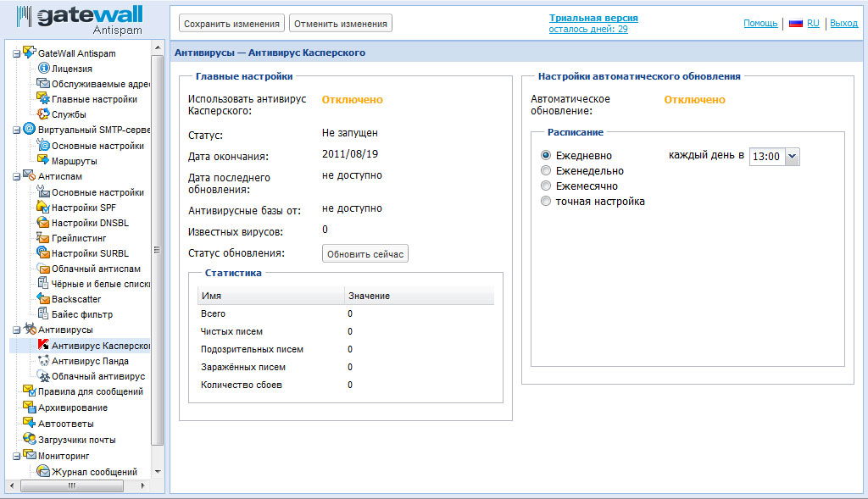This screenshot has height=499, width=868.
Task: Select the Ежедневно schedule option
Action: click(546, 155)
